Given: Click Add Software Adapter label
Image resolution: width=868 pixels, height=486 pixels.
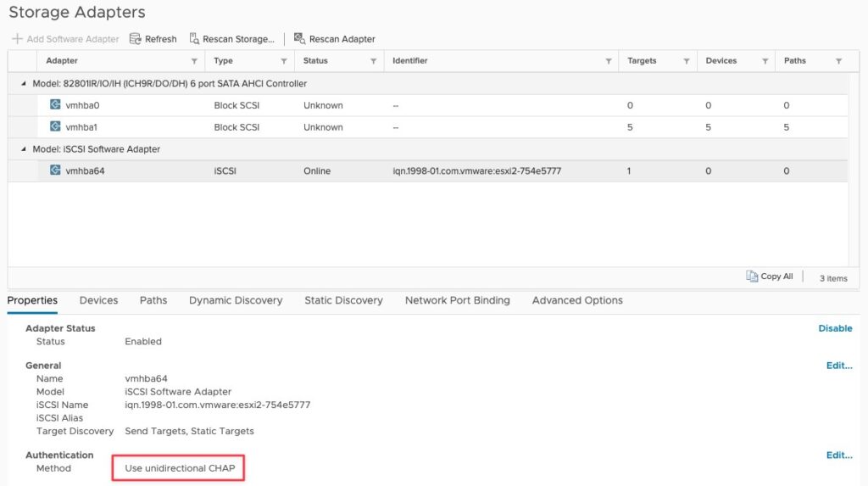Looking at the screenshot, I should click(x=73, y=39).
